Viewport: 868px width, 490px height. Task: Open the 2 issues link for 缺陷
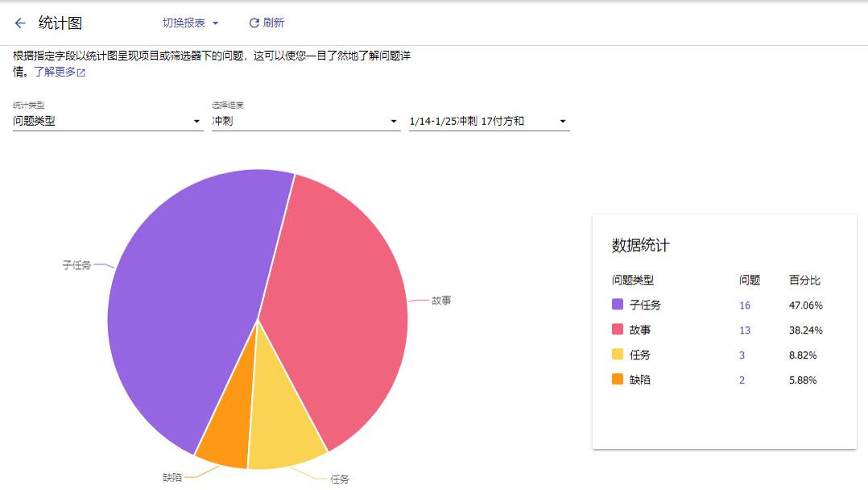(x=742, y=380)
